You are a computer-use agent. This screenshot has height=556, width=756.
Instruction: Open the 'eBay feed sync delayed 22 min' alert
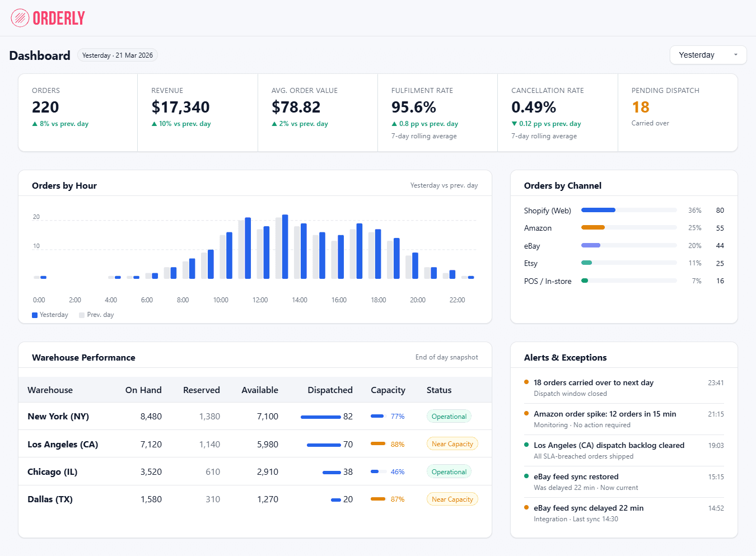[x=624, y=513]
